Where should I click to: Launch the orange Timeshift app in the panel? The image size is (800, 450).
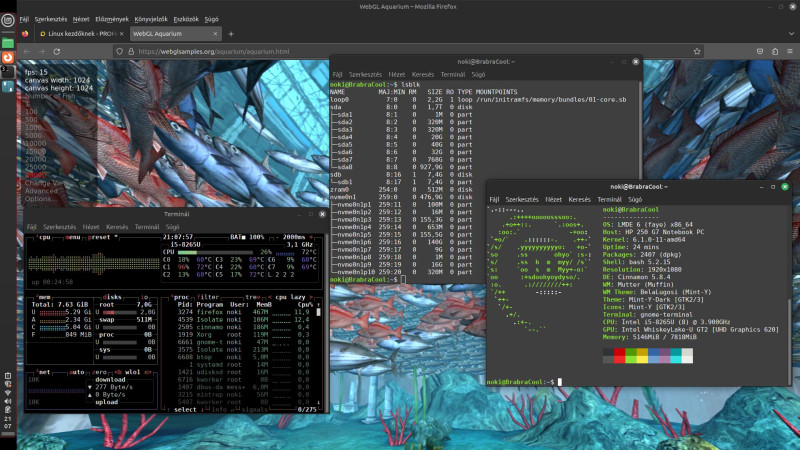(x=8, y=58)
